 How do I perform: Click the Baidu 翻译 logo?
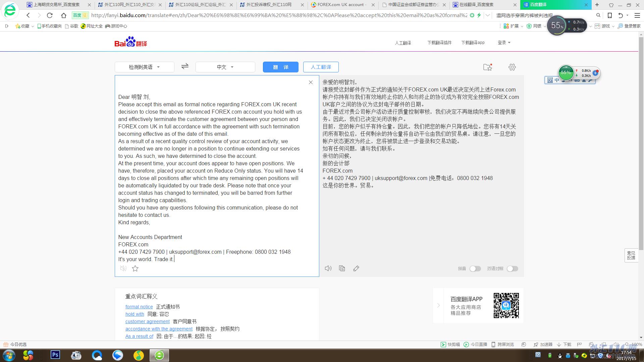click(x=131, y=42)
